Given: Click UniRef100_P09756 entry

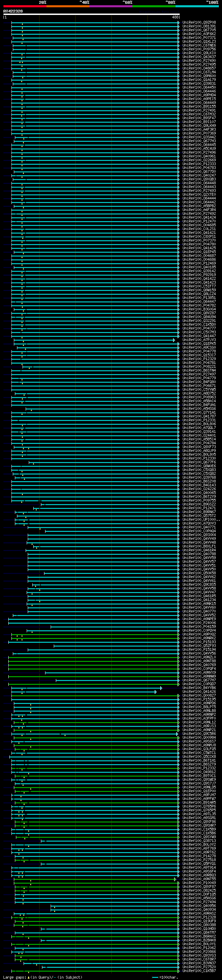Looking at the screenshot, I should click(x=199, y=49).
